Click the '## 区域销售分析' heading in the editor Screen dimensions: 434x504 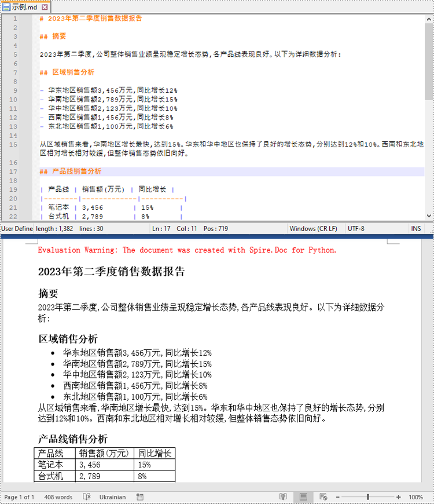coord(67,72)
